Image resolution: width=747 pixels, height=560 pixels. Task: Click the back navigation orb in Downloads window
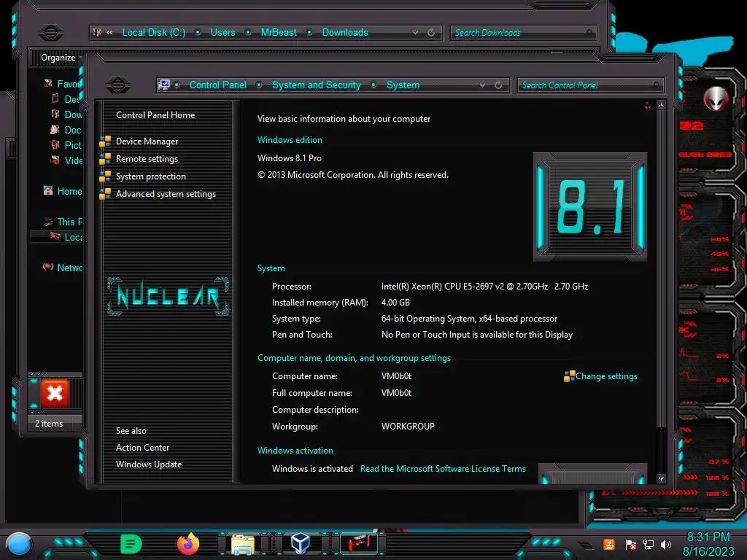(51, 32)
